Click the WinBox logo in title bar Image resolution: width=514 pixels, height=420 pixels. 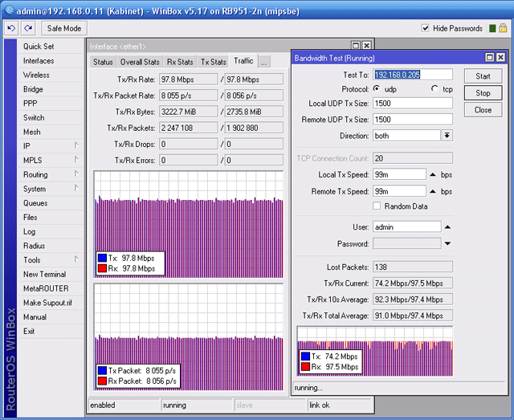coord(9,10)
